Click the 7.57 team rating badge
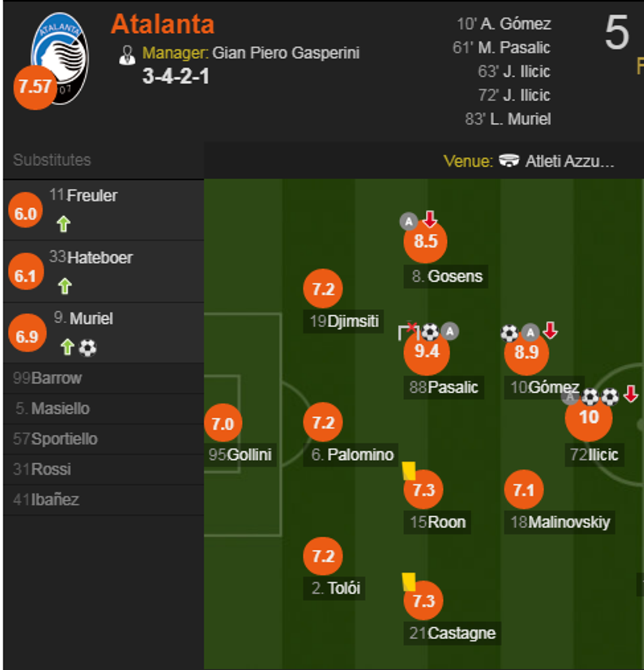Viewport: 644px width, 670px height. [x=35, y=87]
